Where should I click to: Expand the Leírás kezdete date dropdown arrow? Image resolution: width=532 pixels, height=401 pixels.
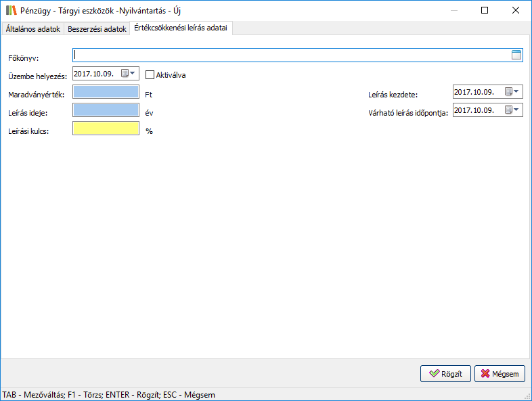(x=517, y=92)
